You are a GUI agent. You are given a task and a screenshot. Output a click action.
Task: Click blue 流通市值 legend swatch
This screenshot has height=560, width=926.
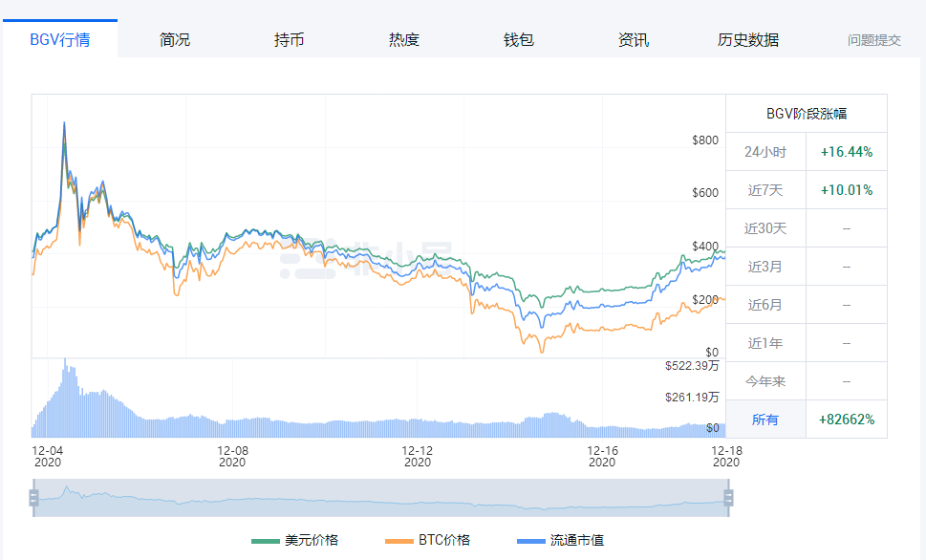pos(531,541)
